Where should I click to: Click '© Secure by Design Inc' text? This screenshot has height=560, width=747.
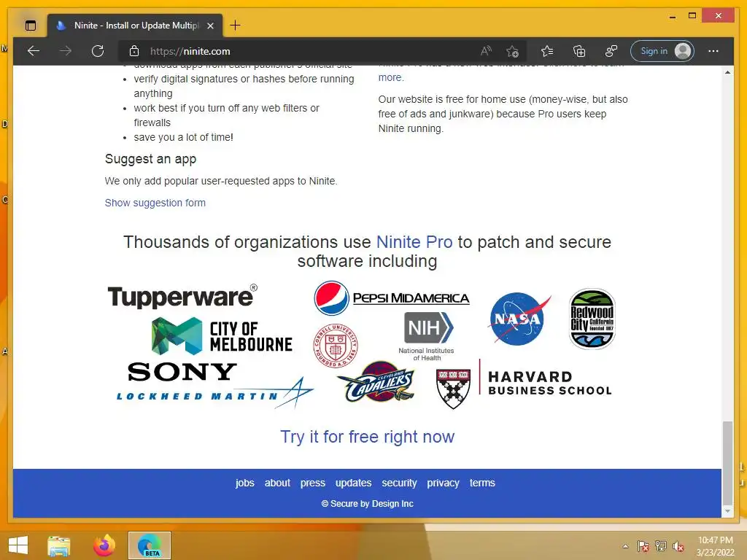[x=368, y=504]
